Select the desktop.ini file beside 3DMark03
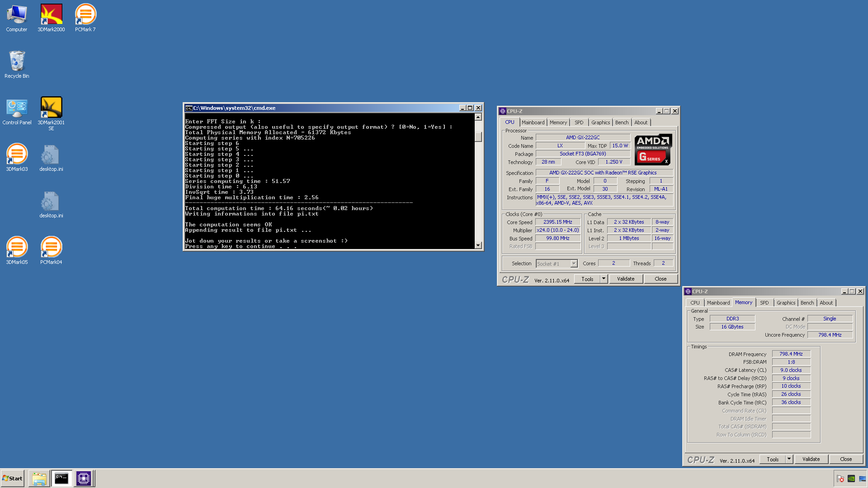 coord(51,158)
